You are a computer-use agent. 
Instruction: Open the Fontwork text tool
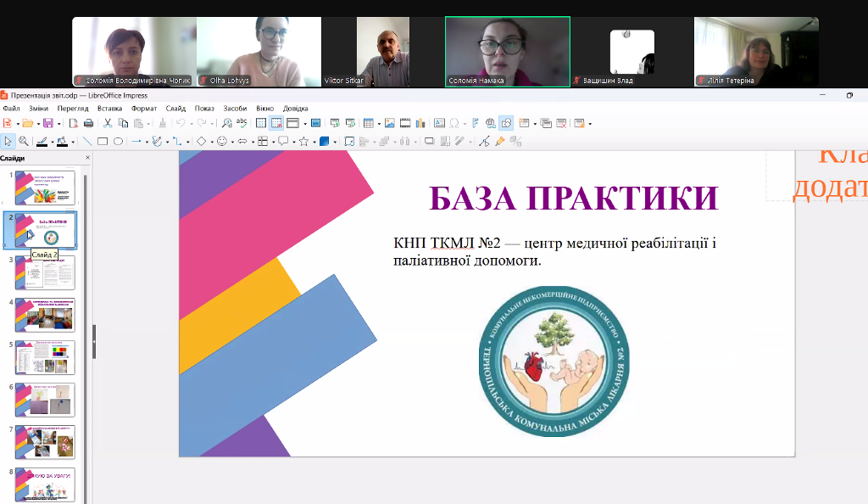pyautogui.click(x=477, y=123)
